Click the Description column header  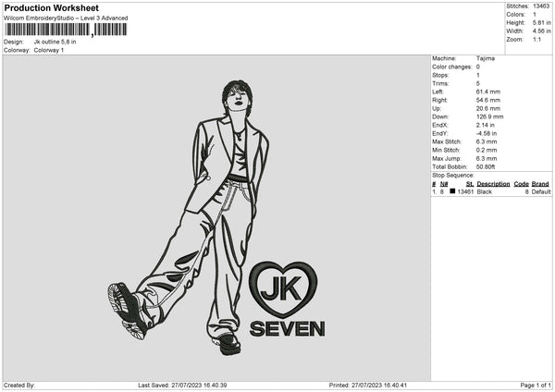[x=493, y=184]
